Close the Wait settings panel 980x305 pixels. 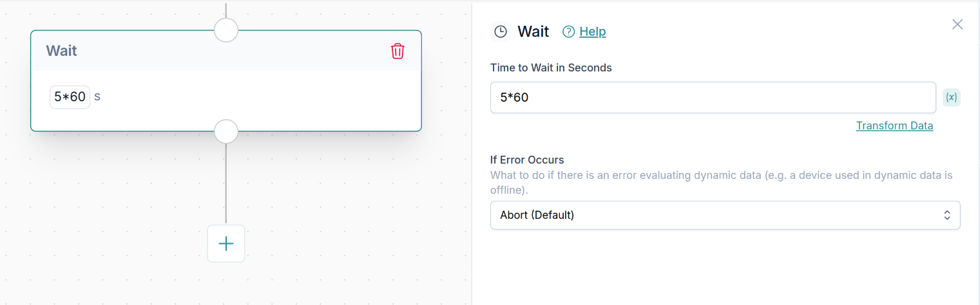tap(957, 24)
